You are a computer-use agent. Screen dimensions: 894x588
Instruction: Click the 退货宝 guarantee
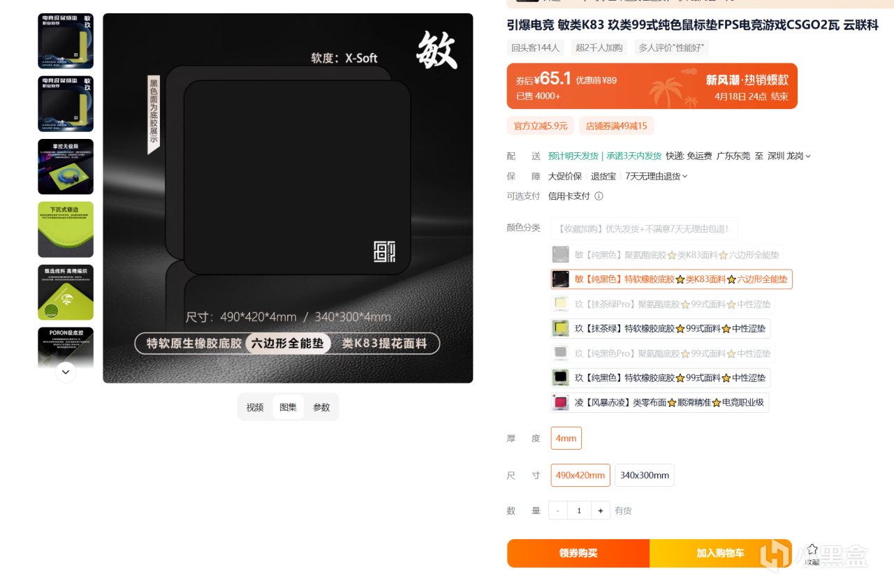[603, 176]
